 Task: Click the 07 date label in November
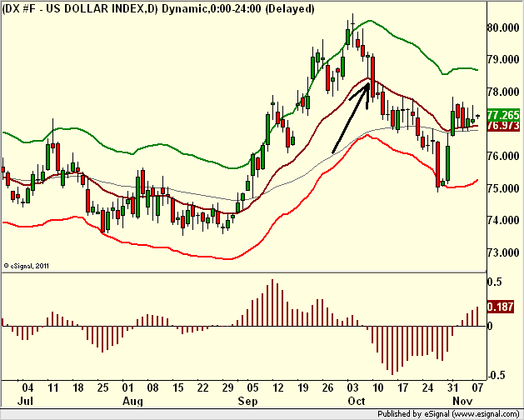477,387
